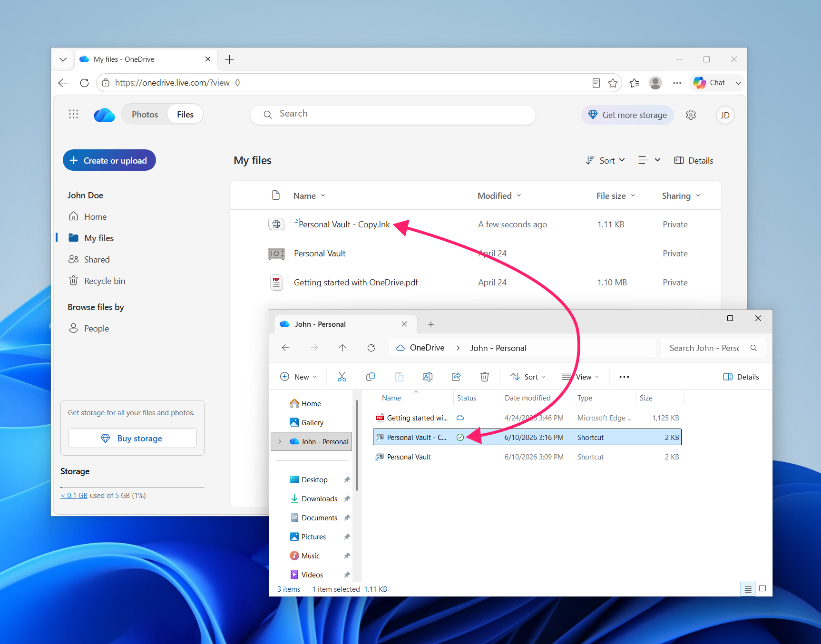The height and width of the screenshot is (644, 821).
Task: Open the 0.1 GB storage usage link
Action: [74, 496]
